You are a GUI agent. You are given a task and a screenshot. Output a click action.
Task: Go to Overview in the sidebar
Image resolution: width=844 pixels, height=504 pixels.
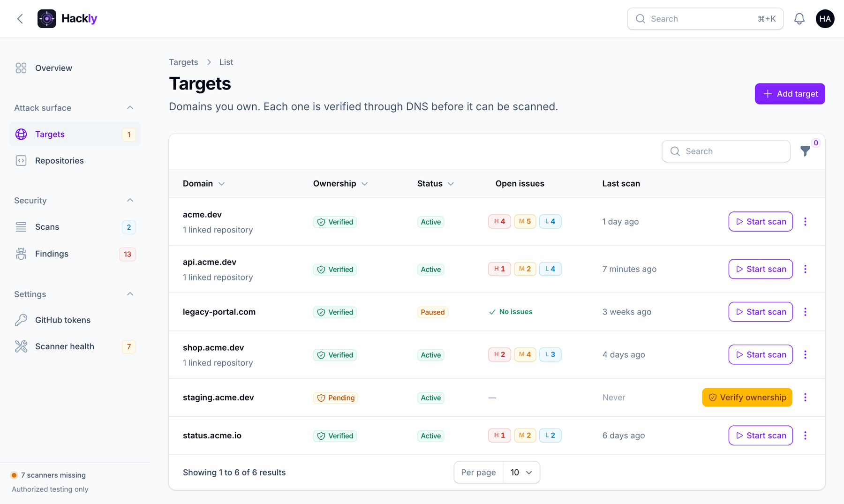tap(75, 68)
